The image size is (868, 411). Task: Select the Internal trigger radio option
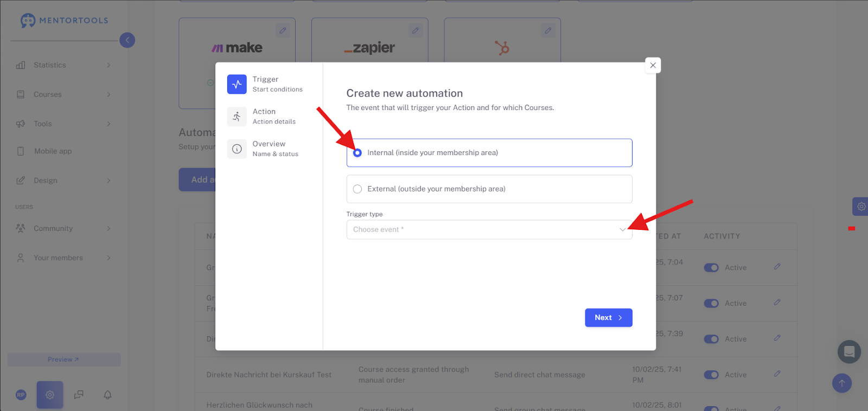pos(358,153)
